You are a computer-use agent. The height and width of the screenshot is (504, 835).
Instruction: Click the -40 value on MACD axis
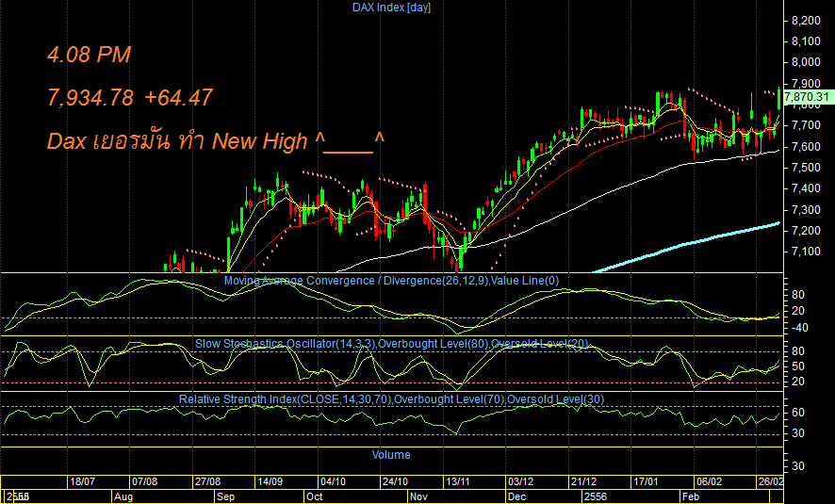800,328
